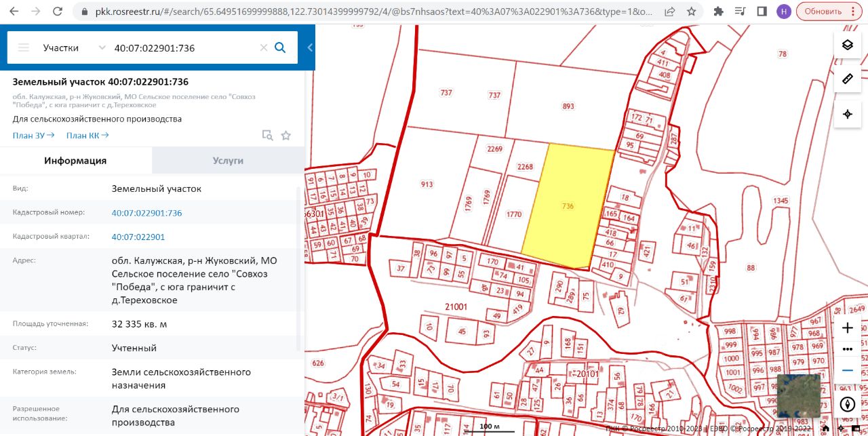Collapse the side panel with chevron
Viewport: 868px width, 436px height.
310,47
